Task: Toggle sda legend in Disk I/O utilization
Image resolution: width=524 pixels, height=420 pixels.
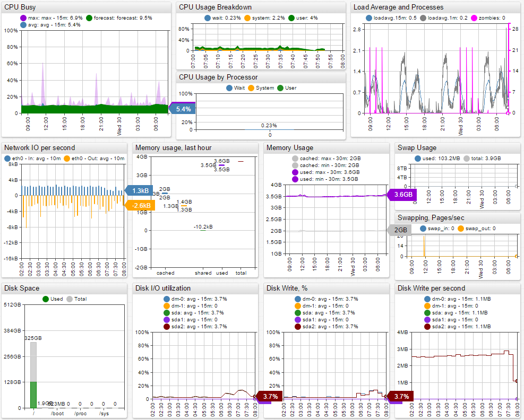Action: tap(167, 313)
